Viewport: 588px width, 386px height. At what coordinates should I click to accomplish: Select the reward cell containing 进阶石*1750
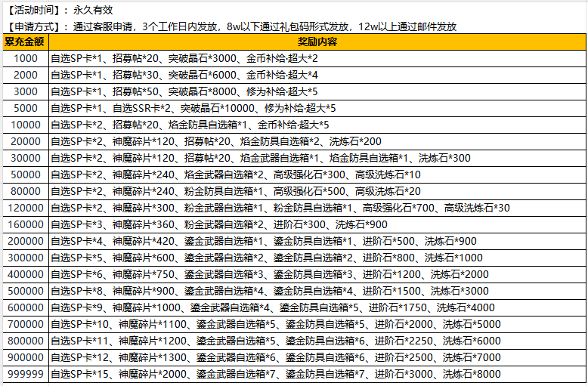[317, 307]
